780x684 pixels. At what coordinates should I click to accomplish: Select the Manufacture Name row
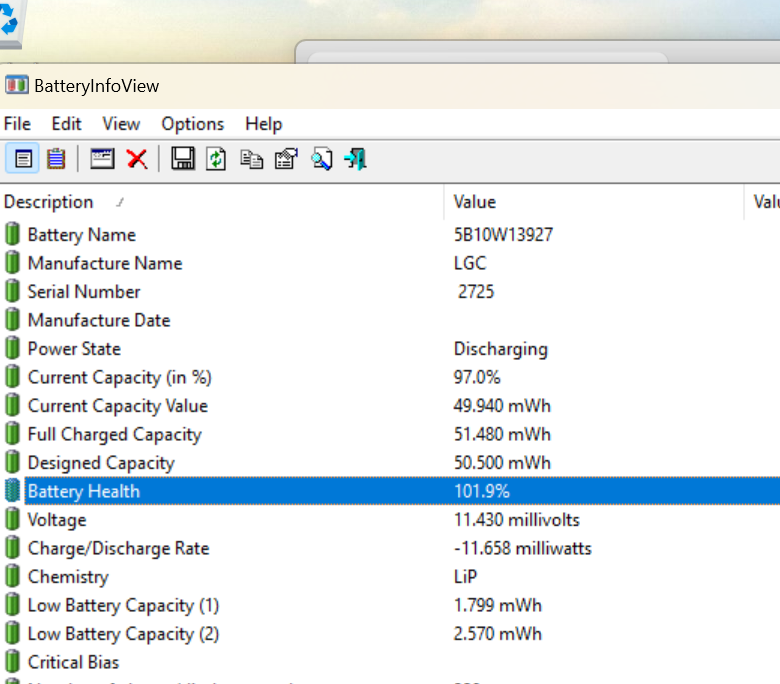[x=390, y=263]
